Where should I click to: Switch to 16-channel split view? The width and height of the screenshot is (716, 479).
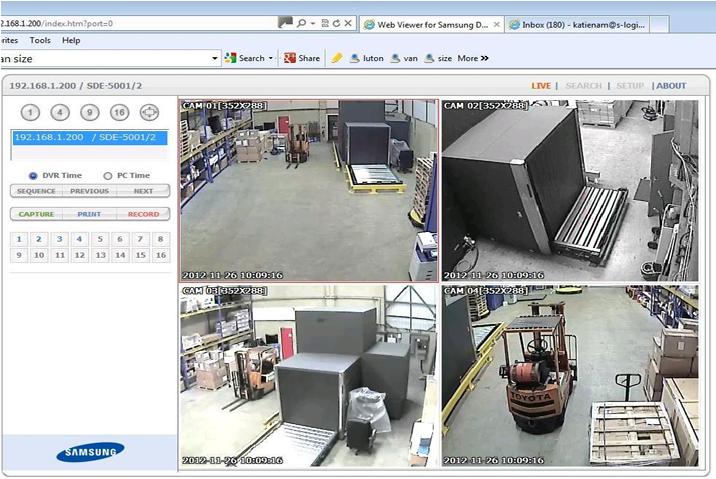(x=120, y=112)
